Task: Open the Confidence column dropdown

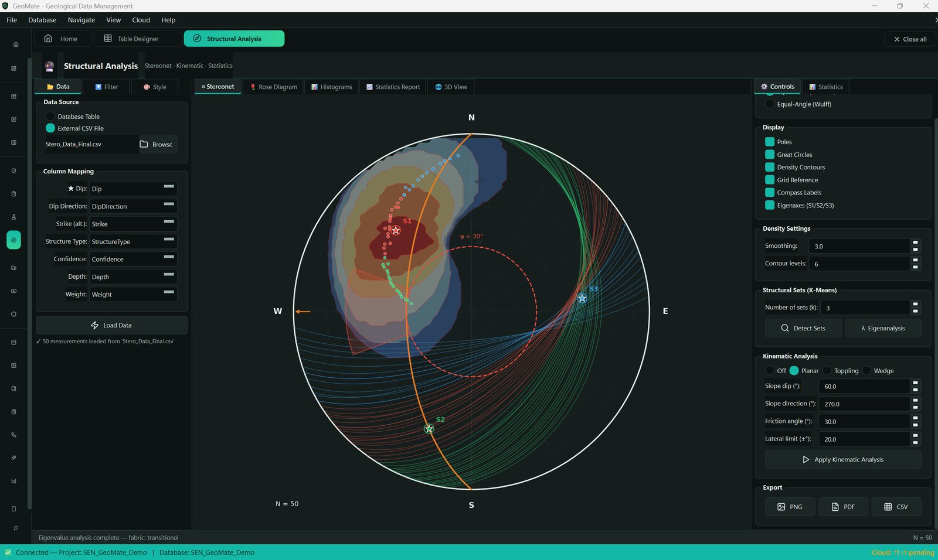Action: click(133, 259)
